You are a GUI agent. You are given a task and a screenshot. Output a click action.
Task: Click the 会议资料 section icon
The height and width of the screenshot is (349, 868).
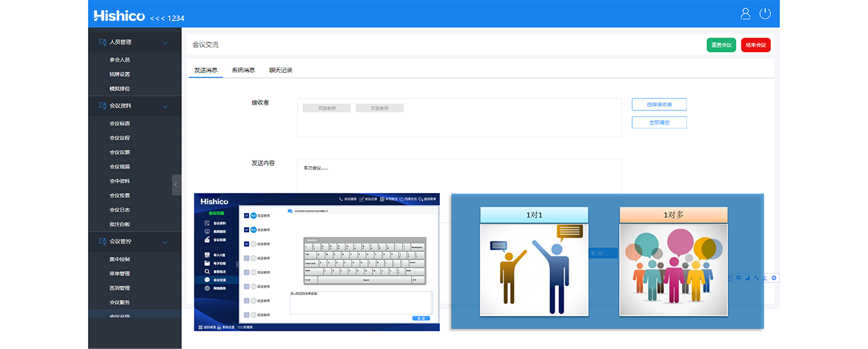102,106
